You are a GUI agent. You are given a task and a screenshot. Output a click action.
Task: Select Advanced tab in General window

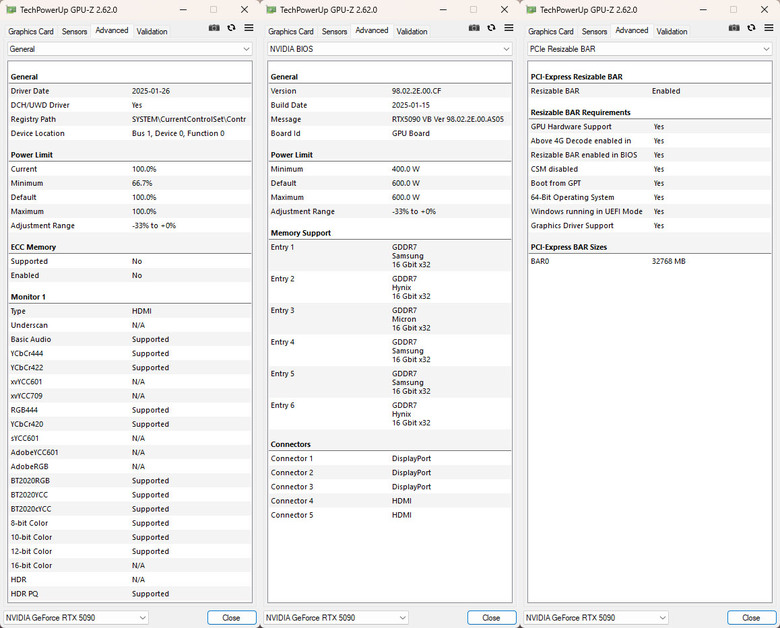pyautogui.click(x=112, y=30)
